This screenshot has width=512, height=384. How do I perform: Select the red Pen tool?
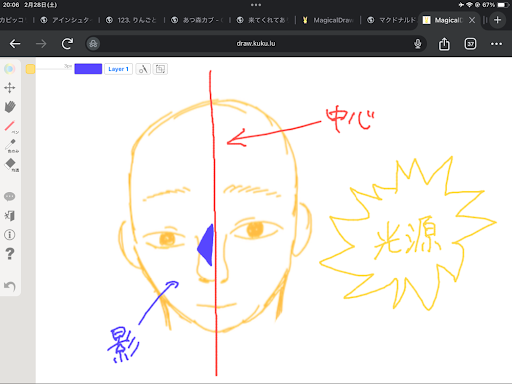(11, 127)
